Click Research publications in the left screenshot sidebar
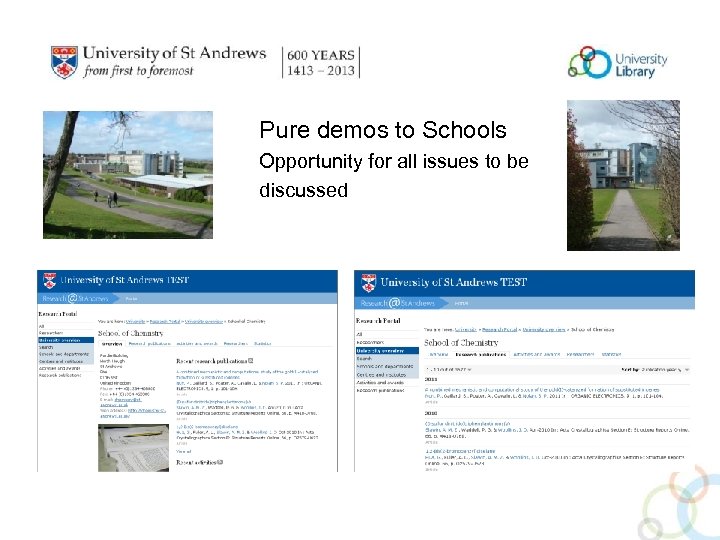Viewport: 720px width, 540px height. tap(60, 375)
